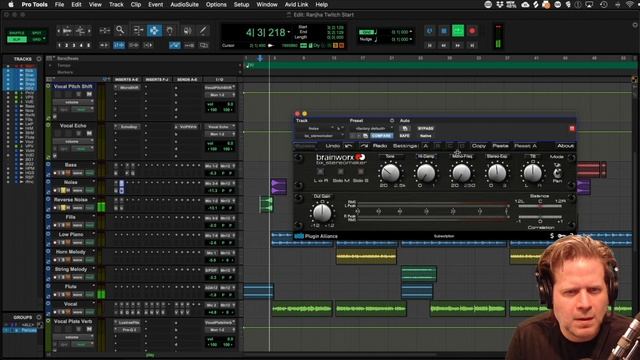The image size is (640, 360).
Task: Open the plugin preset factory default dropdown
Action: coord(371,128)
